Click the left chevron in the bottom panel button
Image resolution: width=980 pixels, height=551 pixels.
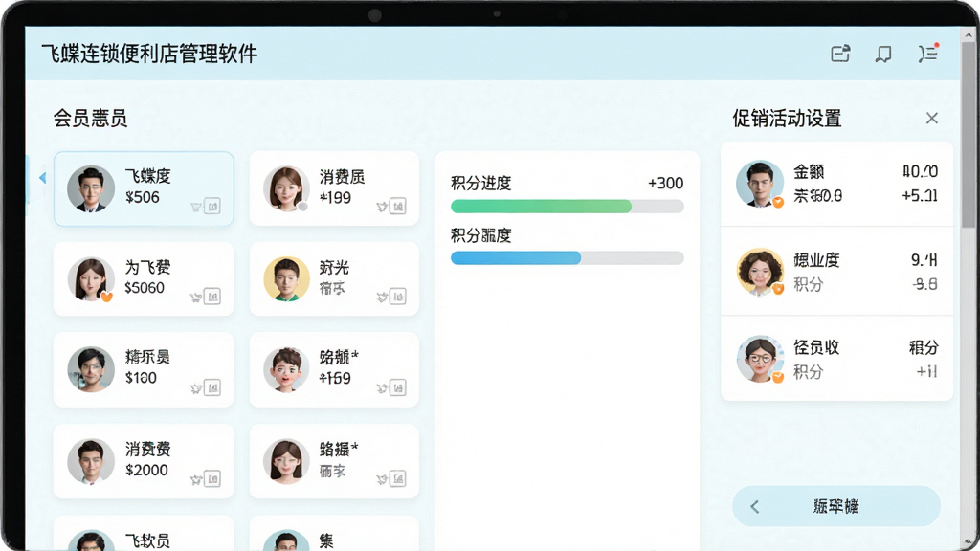tap(755, 507)
